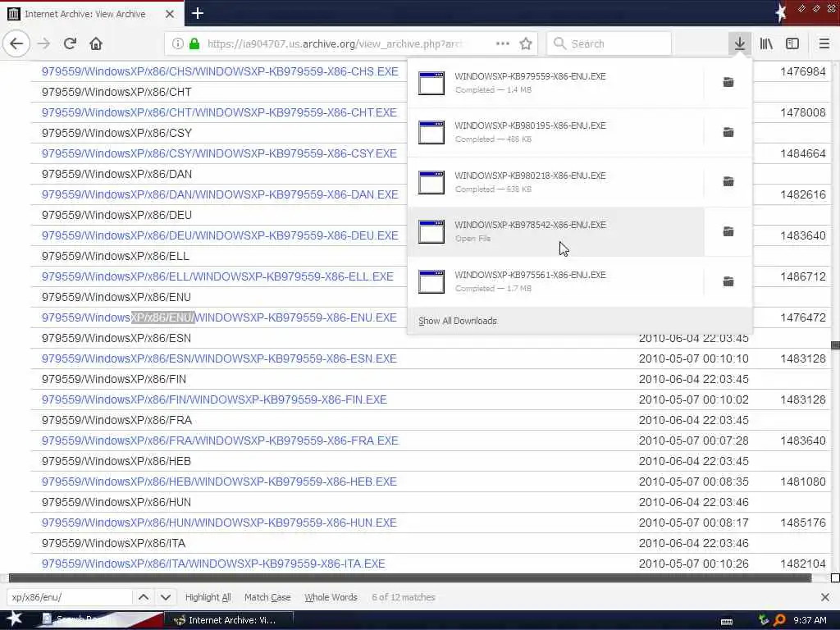Click the forward navigation arrow
This screenshot has height=630, width=840.
point(44,43)
